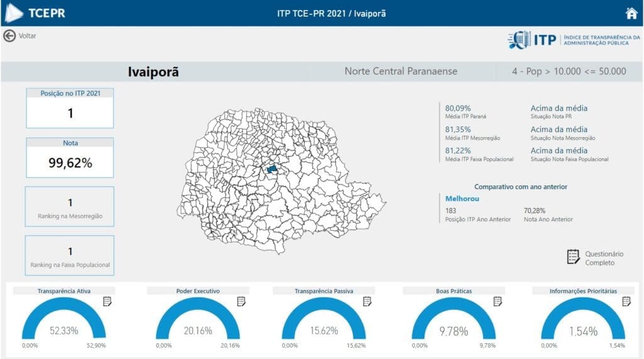This screenshot has height=359, width=644.
Task: Click the Questionário Completo label
Action: 604,258
